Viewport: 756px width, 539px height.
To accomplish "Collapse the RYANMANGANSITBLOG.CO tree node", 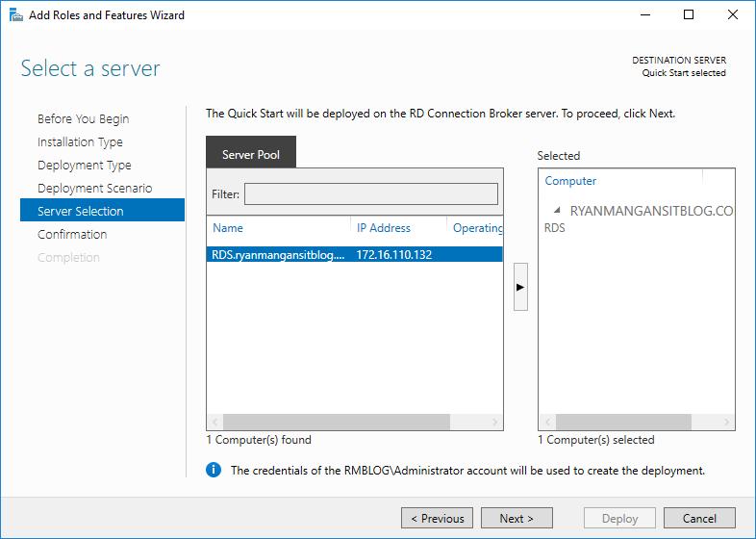I will (x=557, y=211).
